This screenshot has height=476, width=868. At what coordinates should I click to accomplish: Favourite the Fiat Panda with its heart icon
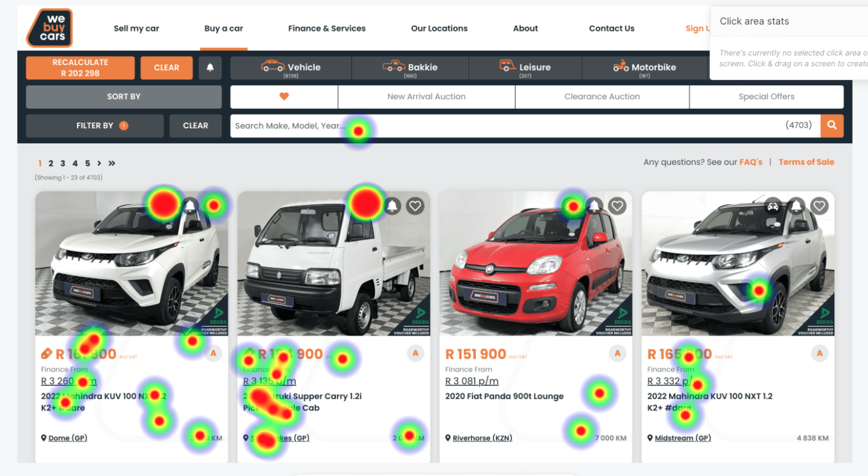(x=617, y=206)
